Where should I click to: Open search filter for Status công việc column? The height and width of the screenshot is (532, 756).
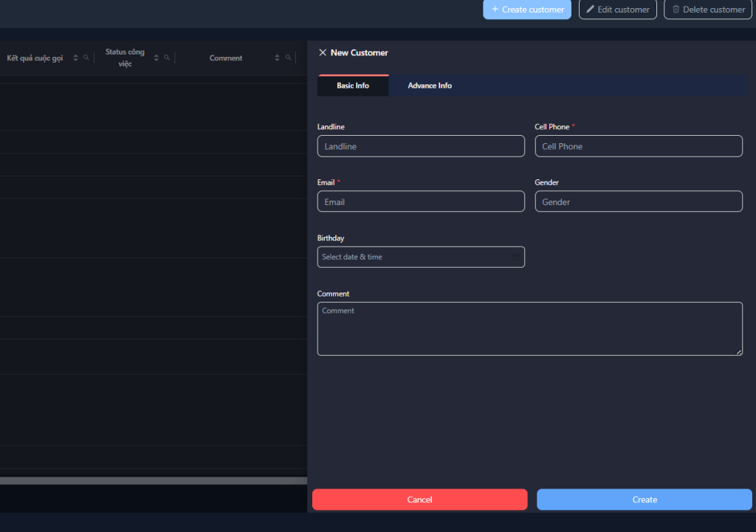point(167,58)
